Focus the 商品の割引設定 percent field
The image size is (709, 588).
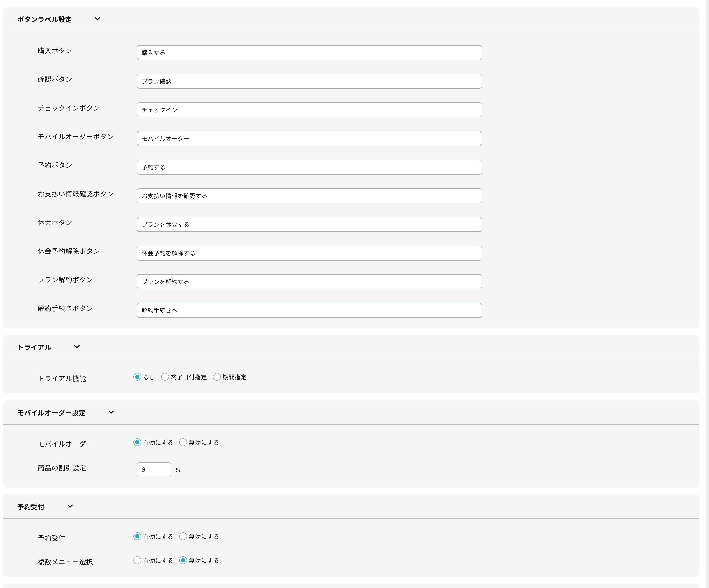click(154, 470)
